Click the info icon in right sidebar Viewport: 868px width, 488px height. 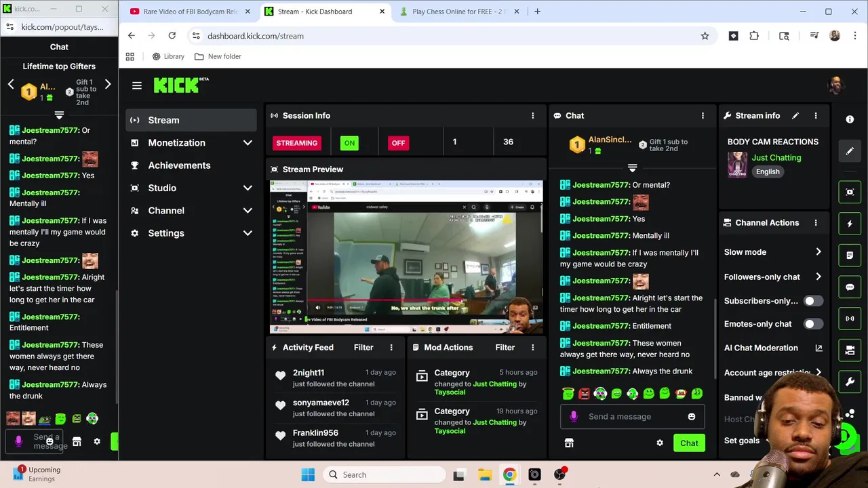point(850,119)
